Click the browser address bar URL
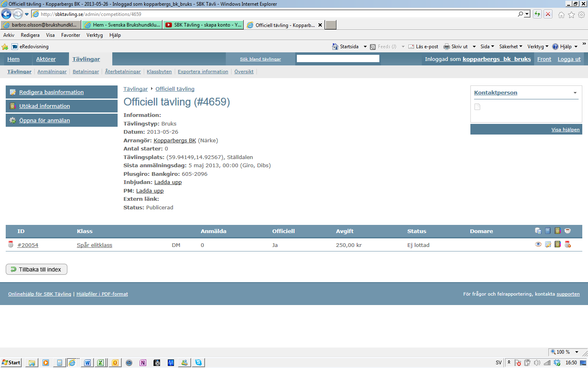This screenshot has width=588, height=368. (x=91, y=14)
